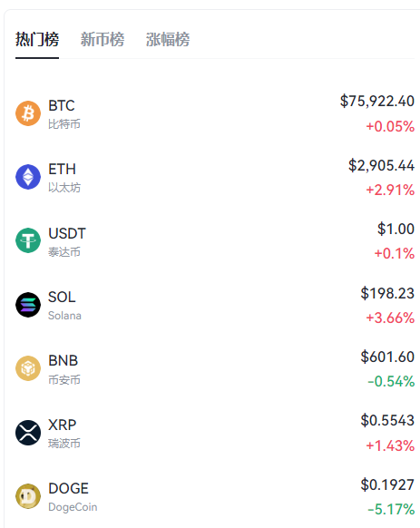Screen dimensions: 420x528
Task: Switch to the 涨幅榜 tab
Action: click(168, 39)
